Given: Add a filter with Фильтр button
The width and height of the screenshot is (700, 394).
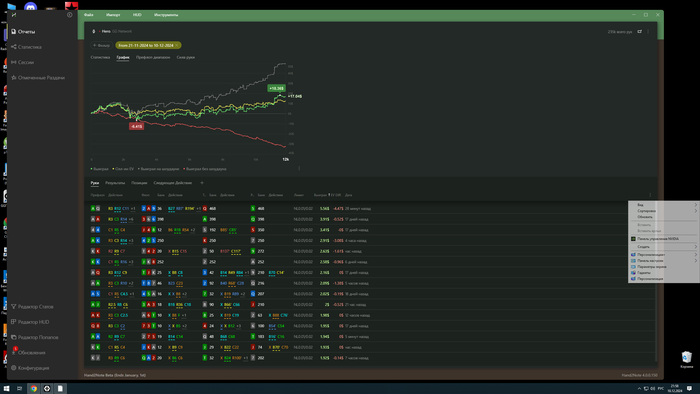Looking at the screenshot, I should 101,45.
